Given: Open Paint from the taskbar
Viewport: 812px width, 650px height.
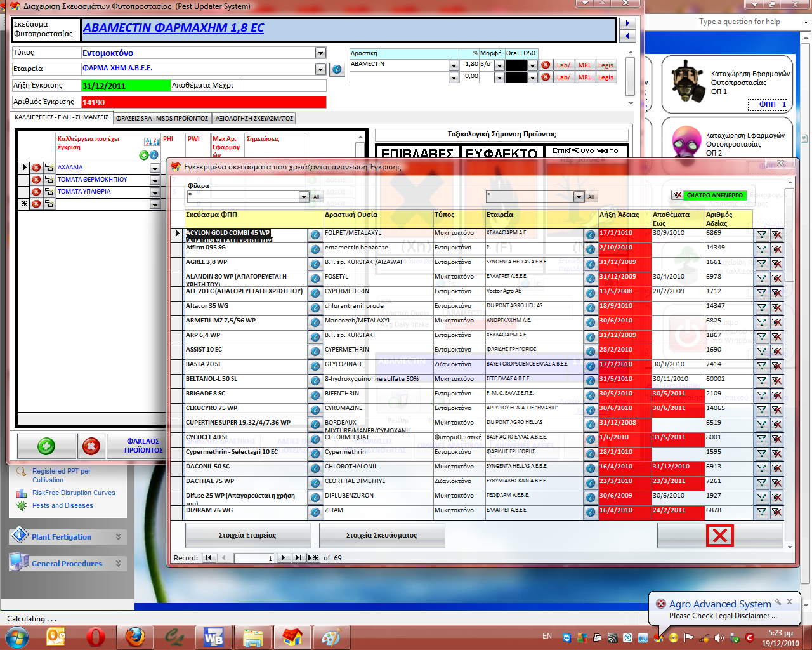Looking at the screenshot, I should tap(331, 636).
